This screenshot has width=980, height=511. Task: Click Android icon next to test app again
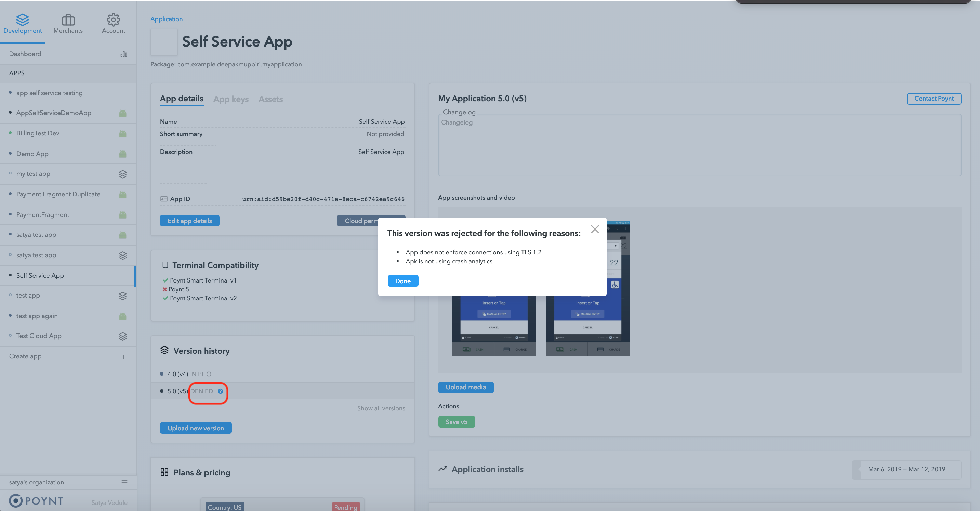tap(122, 316)
